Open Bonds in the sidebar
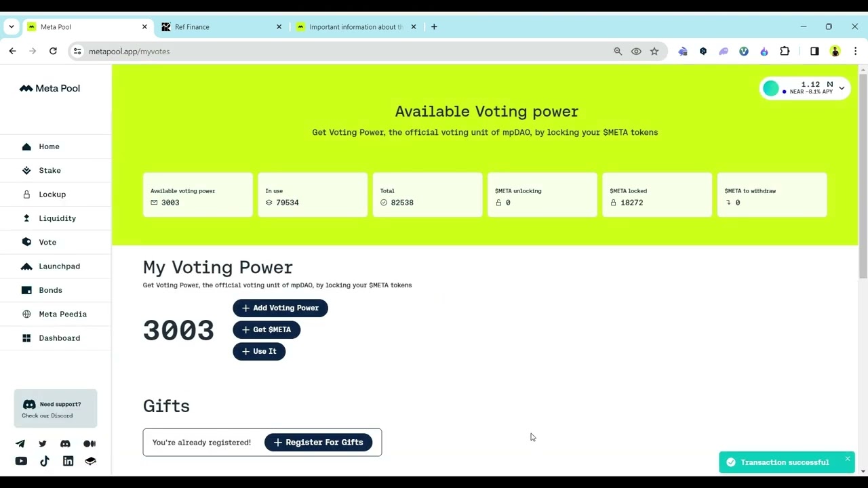 [x=50, y=290]
